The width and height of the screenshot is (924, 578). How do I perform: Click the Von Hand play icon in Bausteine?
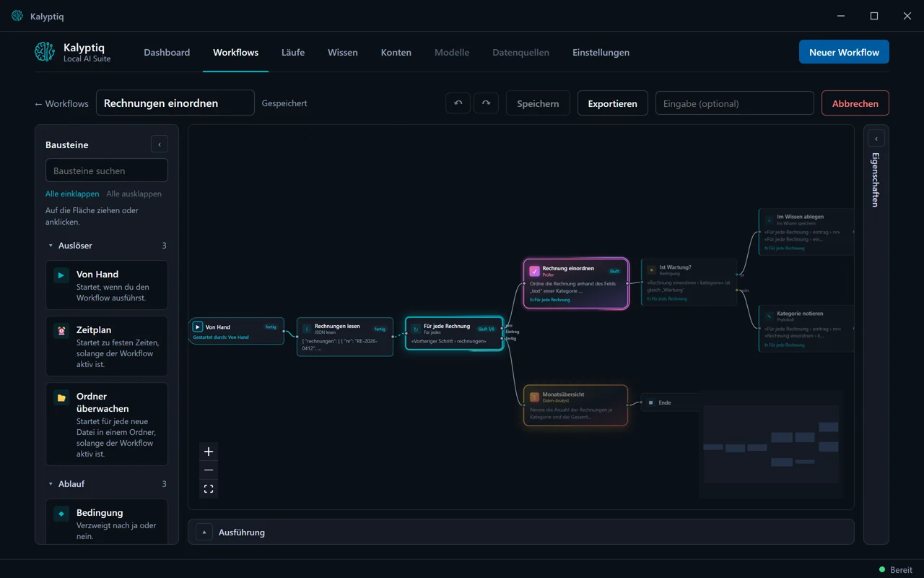(61, 275)
